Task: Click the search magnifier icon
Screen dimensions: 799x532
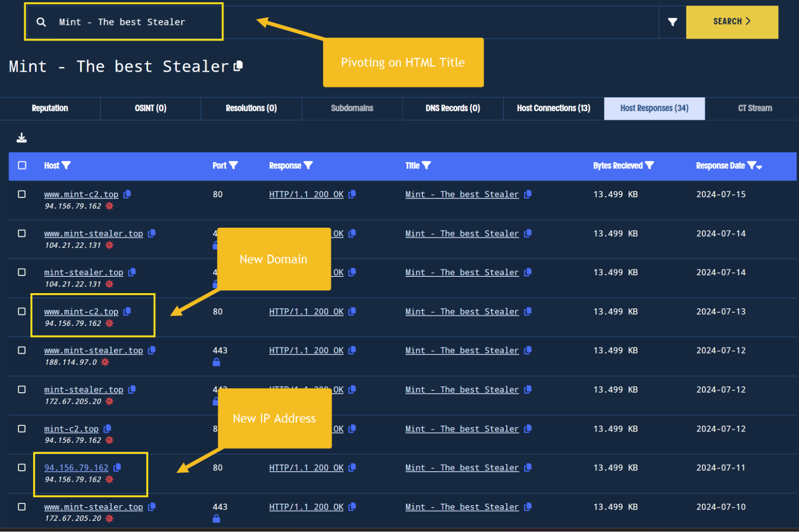Action: (41, 22)
